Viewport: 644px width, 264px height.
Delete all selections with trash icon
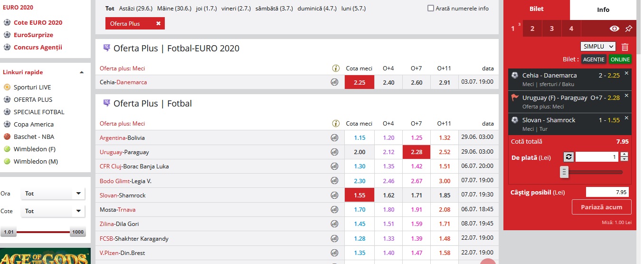(x=625, y=47)
